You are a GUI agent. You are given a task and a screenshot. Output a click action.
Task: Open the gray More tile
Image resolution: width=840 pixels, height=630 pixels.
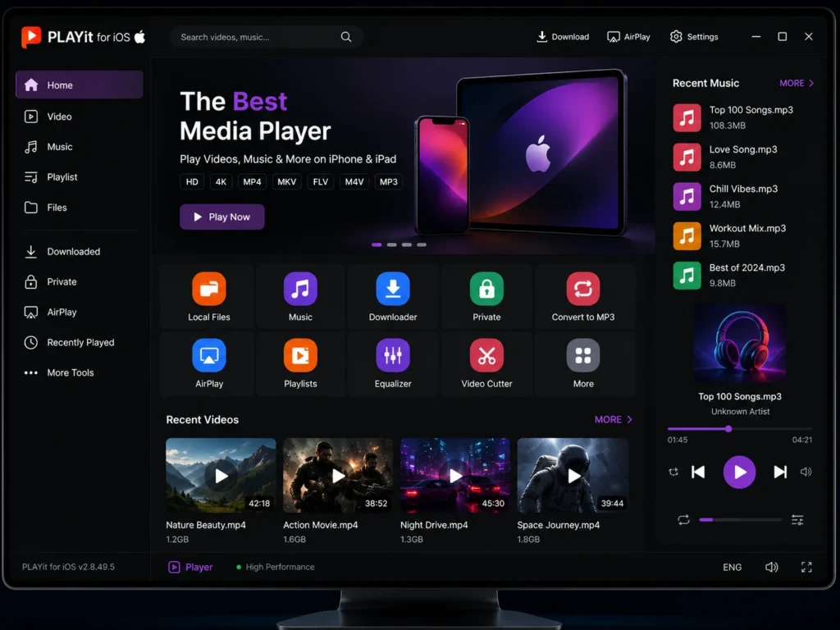[583, 363]
